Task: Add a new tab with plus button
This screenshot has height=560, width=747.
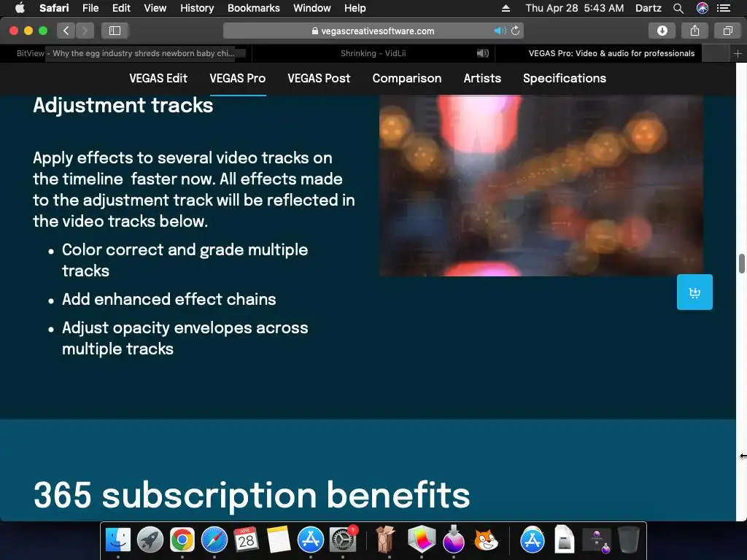Action: point(738,54)
